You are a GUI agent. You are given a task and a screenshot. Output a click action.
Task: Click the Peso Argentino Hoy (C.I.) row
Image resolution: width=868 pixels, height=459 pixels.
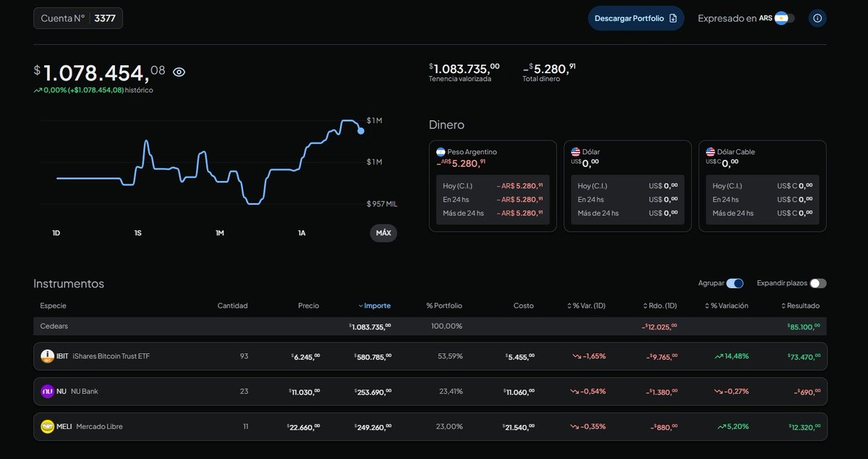pyautogui.click(x=493, y=186)
